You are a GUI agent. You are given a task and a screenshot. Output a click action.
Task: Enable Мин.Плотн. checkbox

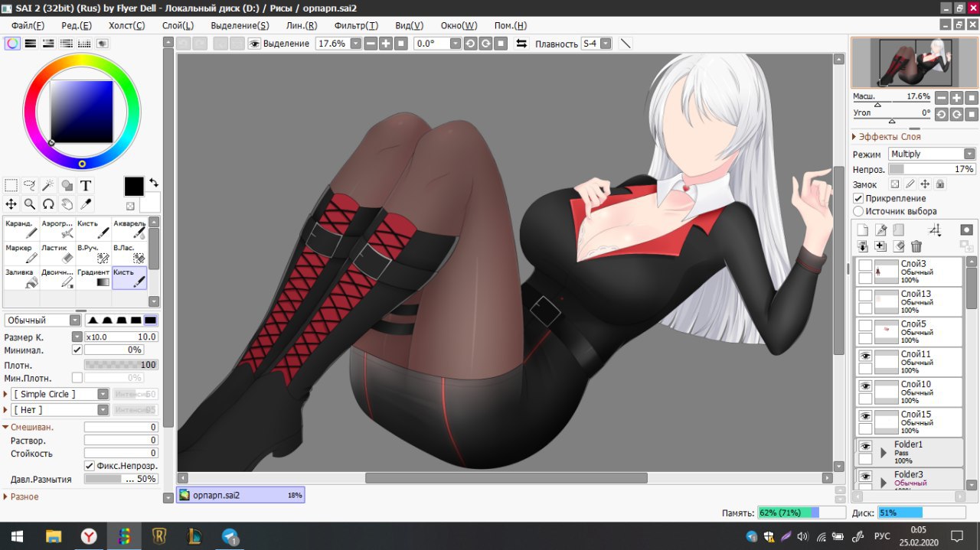pos(77,378)
